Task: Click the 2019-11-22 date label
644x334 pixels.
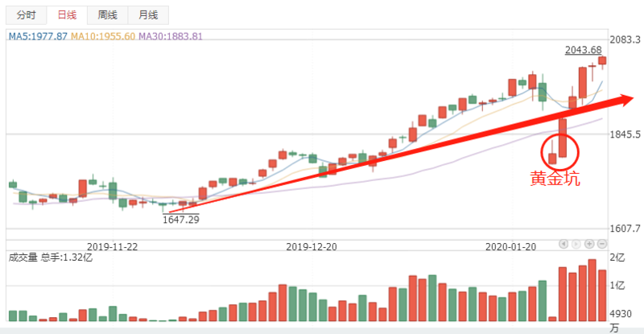Action: pyautogui.click(x=112, y=246)
